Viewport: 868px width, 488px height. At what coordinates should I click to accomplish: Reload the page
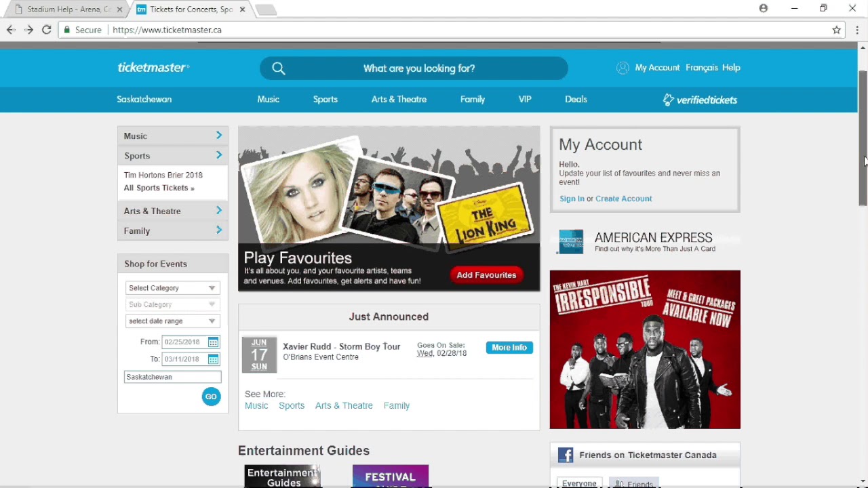pyautogui.click(x=46, y=30)
